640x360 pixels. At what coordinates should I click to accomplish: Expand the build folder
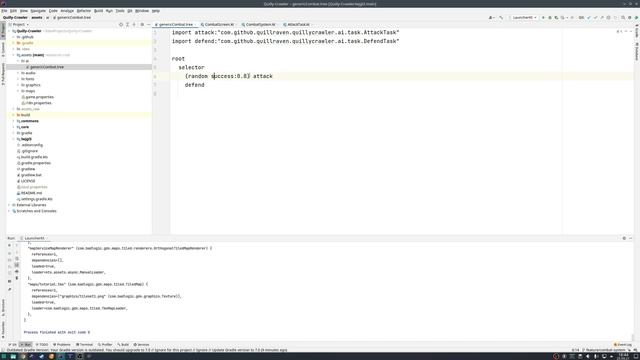13,115
